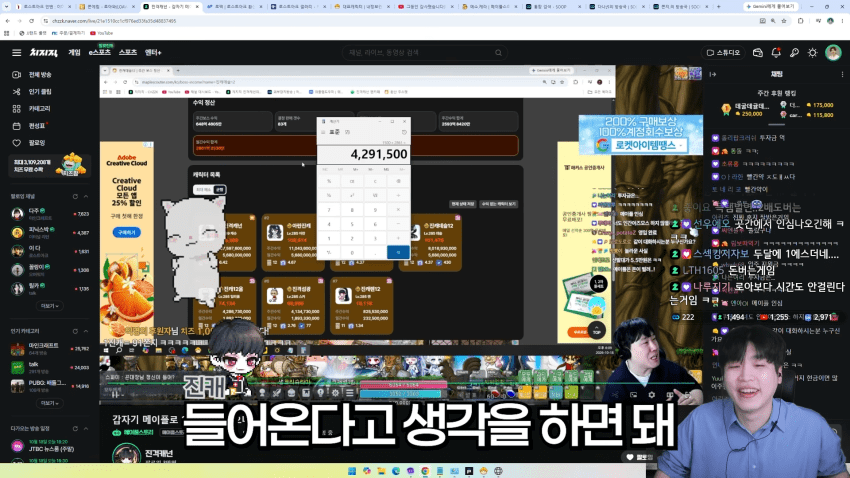Refresh the 팔로잉 채널 list

75,196
